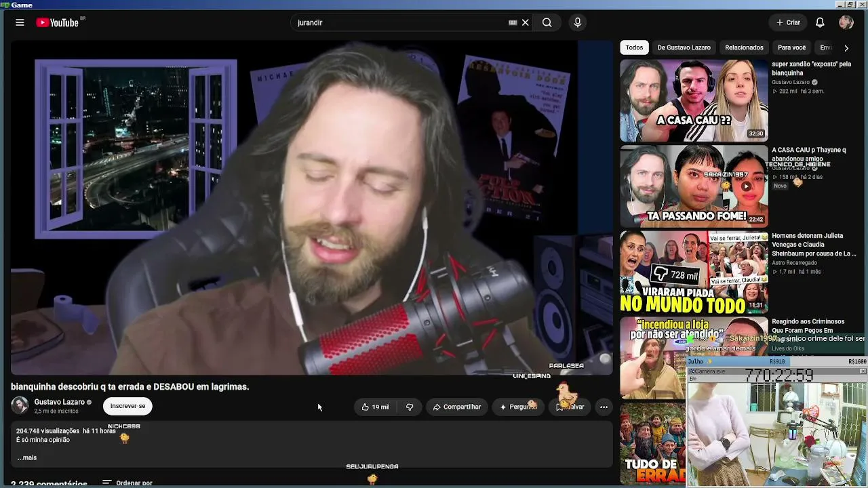Open the 'super xandão exposto pela bianquinha' title

(810, 68)
